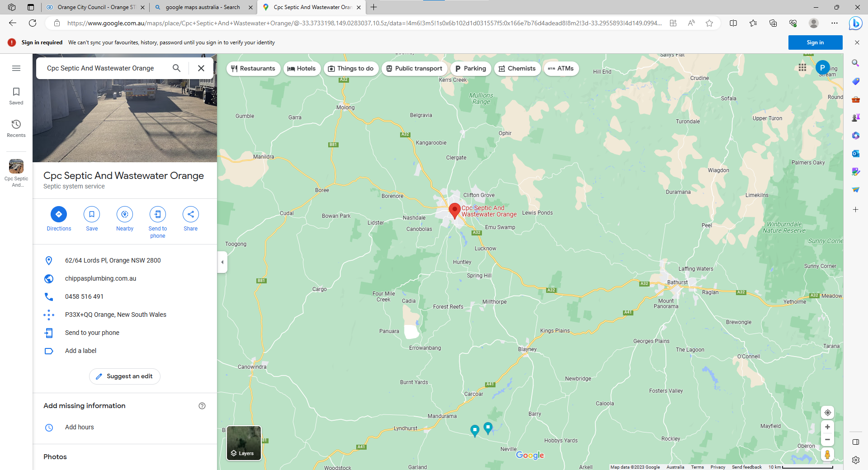Viewport: 868px width, 470px height.
Task: Share this place
Action: tap(191, 219)
